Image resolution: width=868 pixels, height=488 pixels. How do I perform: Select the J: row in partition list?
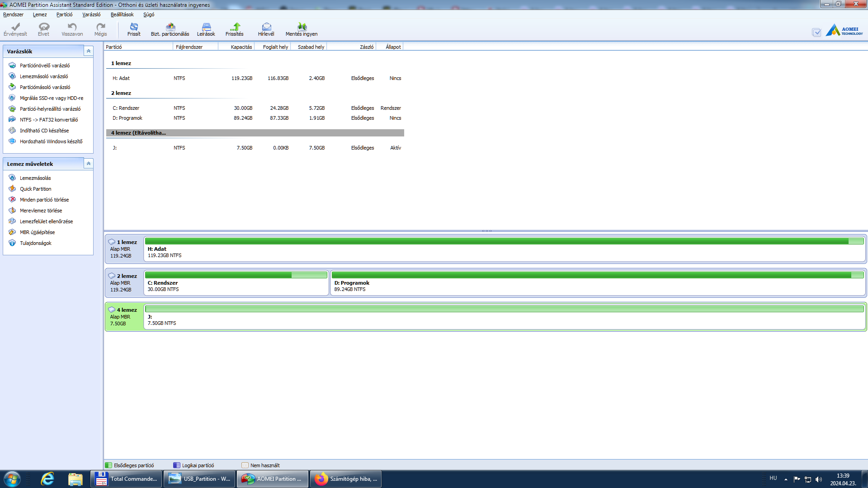pos(255,148)
